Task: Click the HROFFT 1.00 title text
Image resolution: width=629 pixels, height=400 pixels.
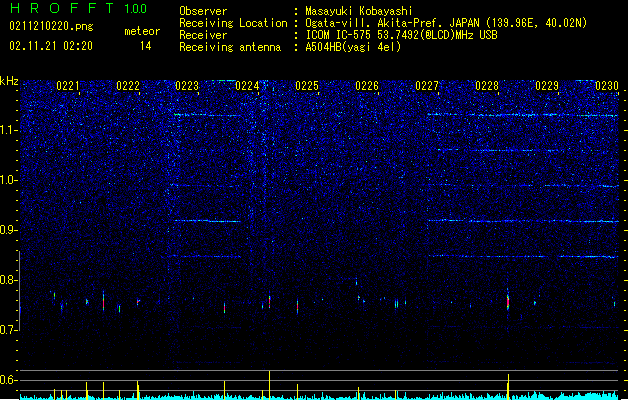Action: [78, 8]
